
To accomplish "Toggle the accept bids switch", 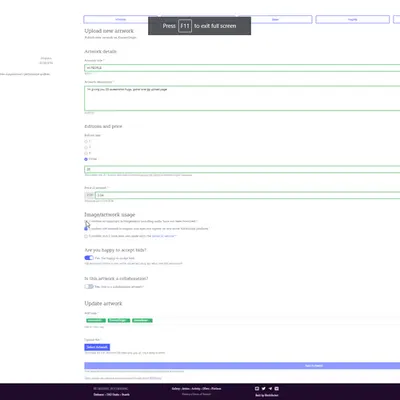I will (x=89, y=258).
